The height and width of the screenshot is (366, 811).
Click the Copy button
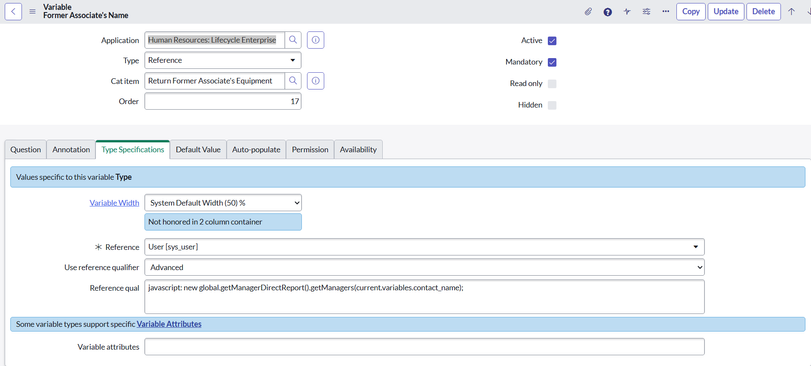tap(691, 11)
